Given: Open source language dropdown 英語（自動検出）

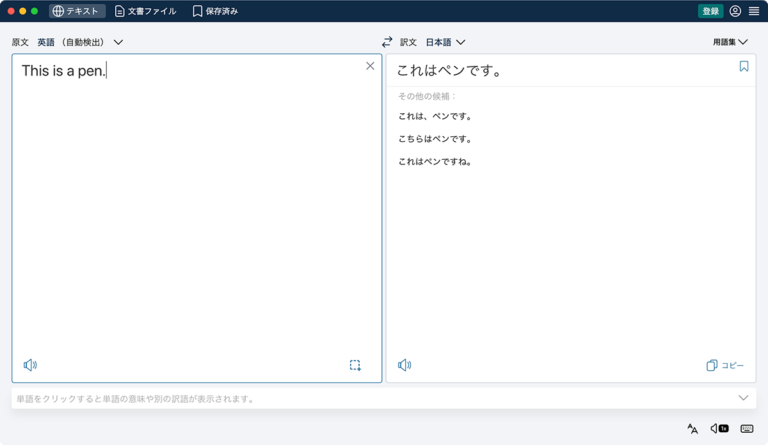Looking at the screenshot, I should tap(80, 42).
